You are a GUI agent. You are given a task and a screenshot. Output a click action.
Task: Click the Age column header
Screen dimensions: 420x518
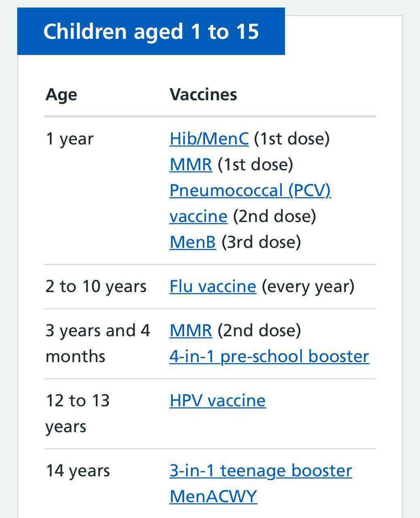(x=61, y=95)
